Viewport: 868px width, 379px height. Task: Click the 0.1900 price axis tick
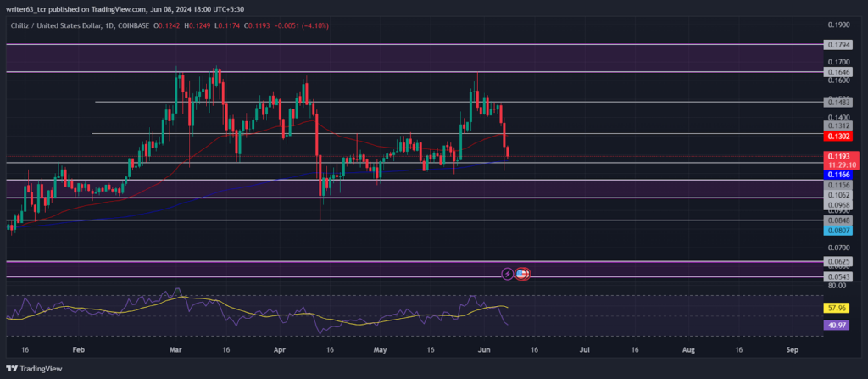click(838, 25)
